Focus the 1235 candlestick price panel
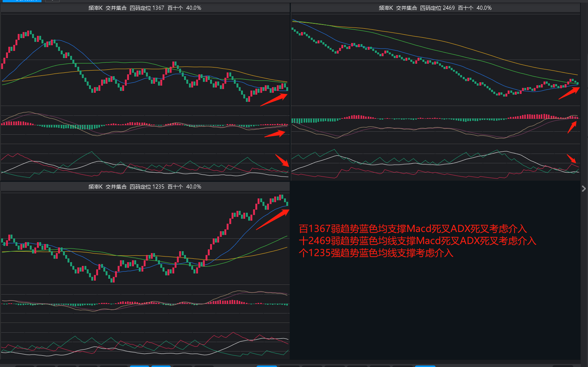 145,238
